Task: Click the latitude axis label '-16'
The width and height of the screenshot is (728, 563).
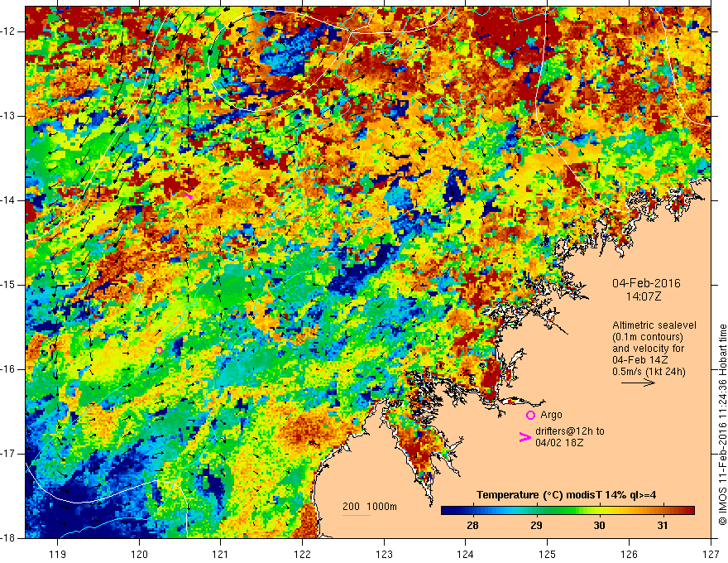Action: 8,369
